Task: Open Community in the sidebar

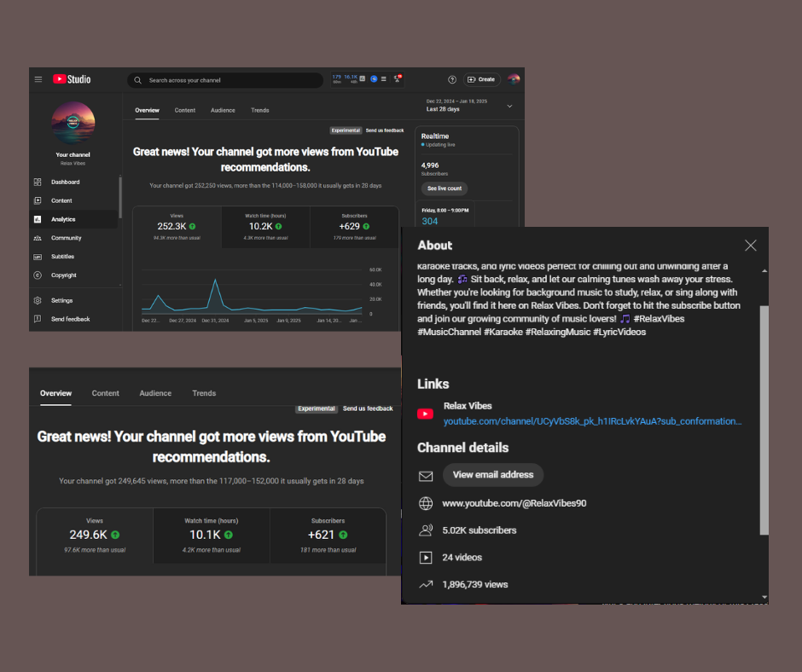Action: (73, 238)
